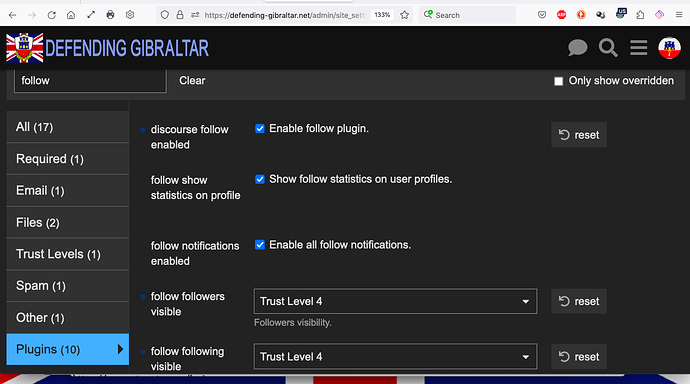Open the chat speech bubble icon

click(x=577, y=48)
